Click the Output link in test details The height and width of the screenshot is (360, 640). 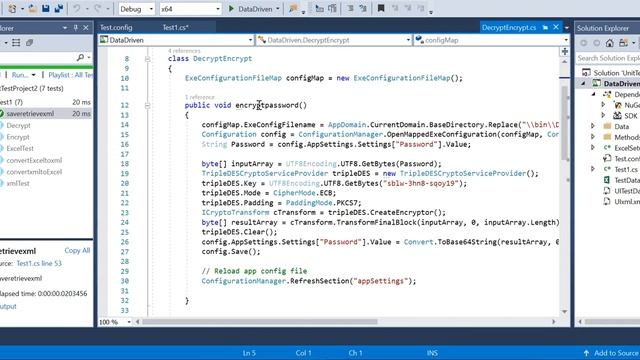[x=8, y=306]
